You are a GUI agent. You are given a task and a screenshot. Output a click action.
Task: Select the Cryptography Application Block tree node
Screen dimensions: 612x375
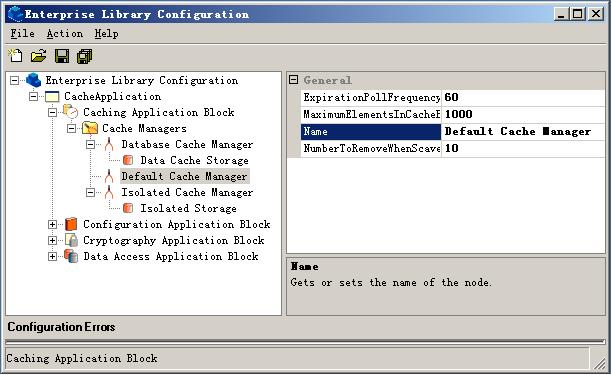(x=174, y=240)
